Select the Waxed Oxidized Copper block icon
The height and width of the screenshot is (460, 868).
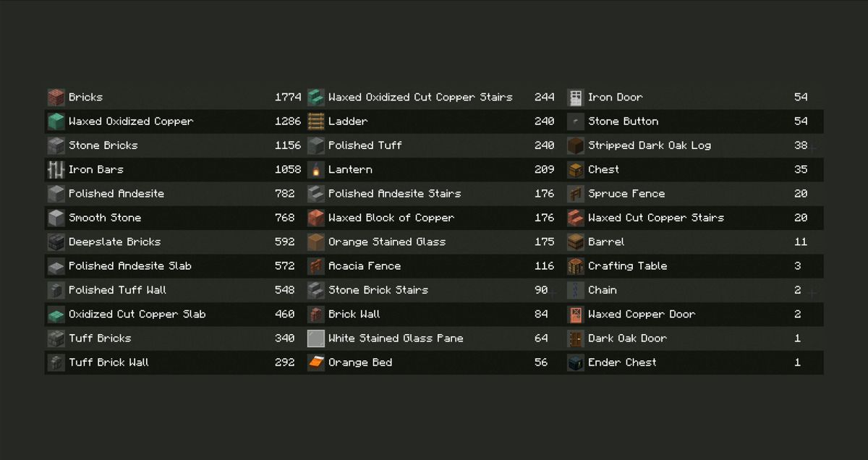pyautogui.click(x=56, y=122)
